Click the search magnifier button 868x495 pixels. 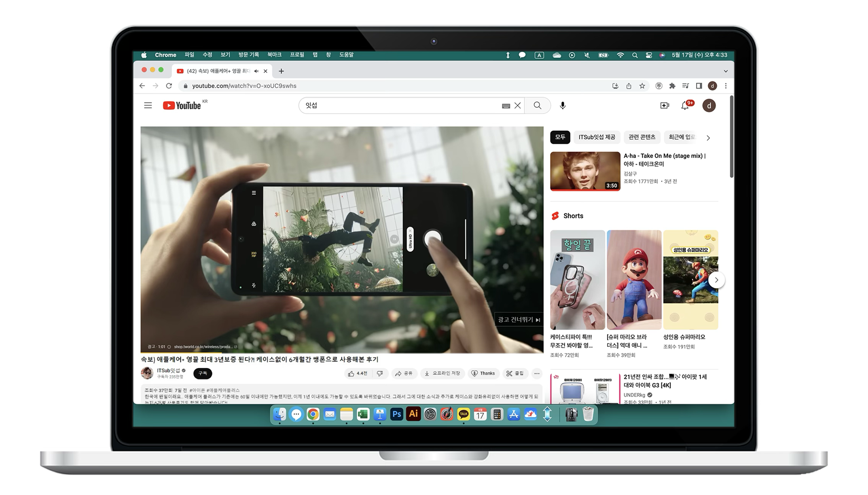[x=538, y=105]
